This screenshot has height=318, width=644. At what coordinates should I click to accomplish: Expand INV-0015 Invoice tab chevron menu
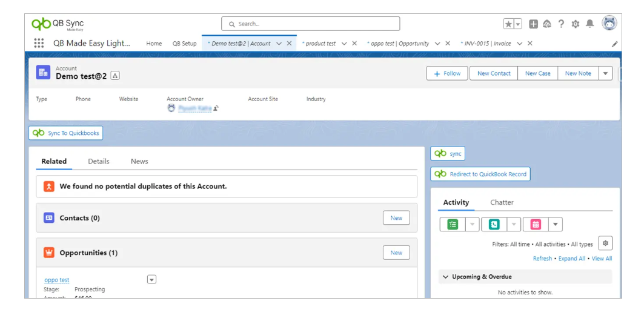(x=520, y=44)
